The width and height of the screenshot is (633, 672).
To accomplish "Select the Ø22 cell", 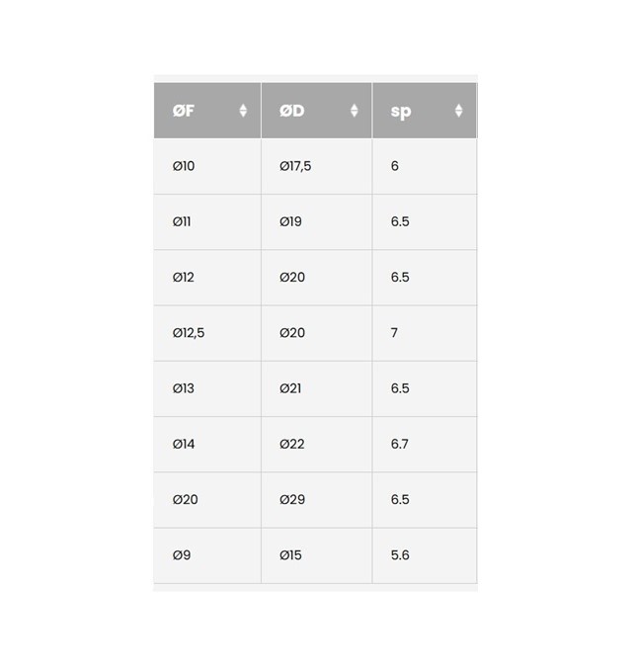I will [x=316, y=445].
